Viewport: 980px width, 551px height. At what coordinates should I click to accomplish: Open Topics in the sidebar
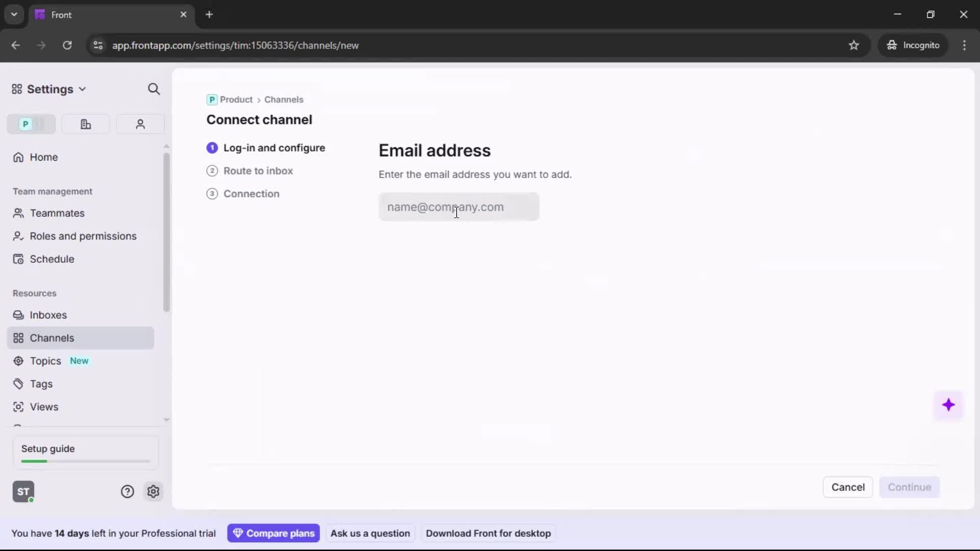coord(44,361)
